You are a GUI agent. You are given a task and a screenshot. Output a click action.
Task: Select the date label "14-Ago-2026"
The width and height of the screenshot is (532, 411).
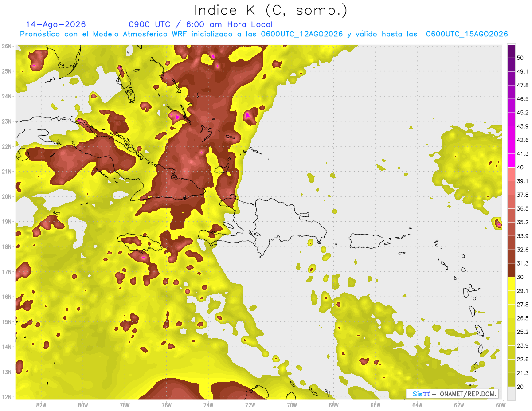[x=56, y=24]
